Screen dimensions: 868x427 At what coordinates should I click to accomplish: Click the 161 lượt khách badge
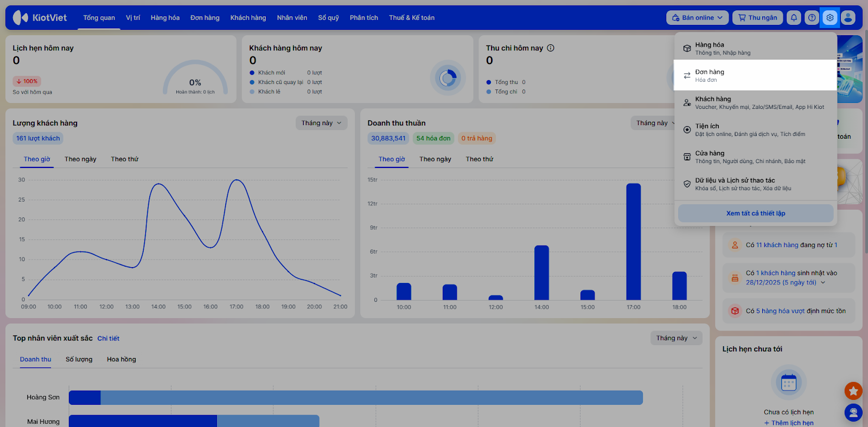pyautogui.click(x=38, y=138)
